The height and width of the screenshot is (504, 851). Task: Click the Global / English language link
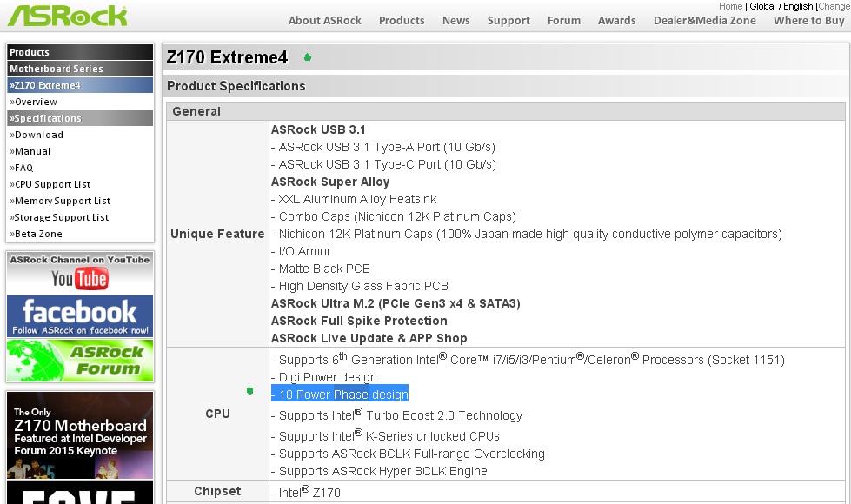781,6
